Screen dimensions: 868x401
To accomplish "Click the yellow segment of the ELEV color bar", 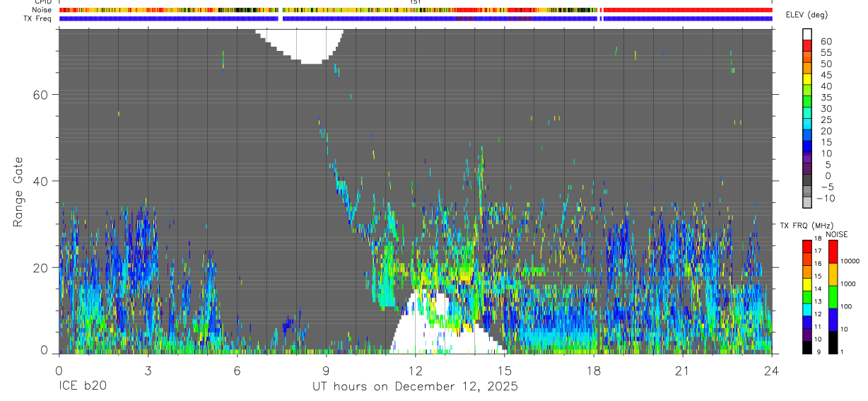I will (x=807, y=79).
